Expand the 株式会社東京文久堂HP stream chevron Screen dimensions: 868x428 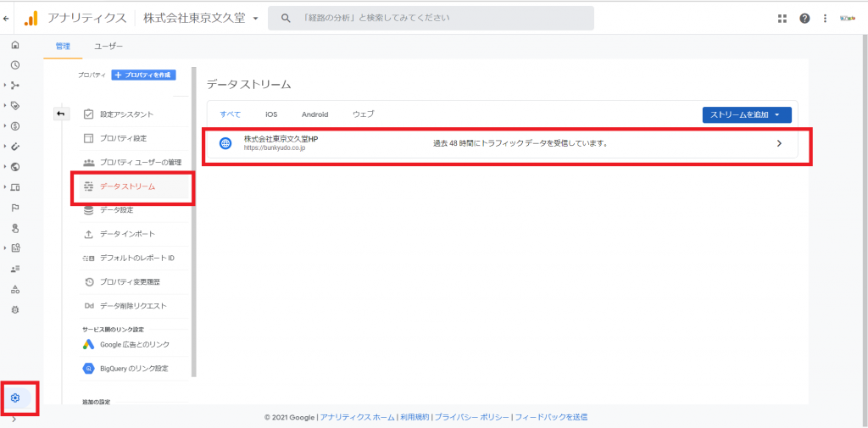pos(779,143)
